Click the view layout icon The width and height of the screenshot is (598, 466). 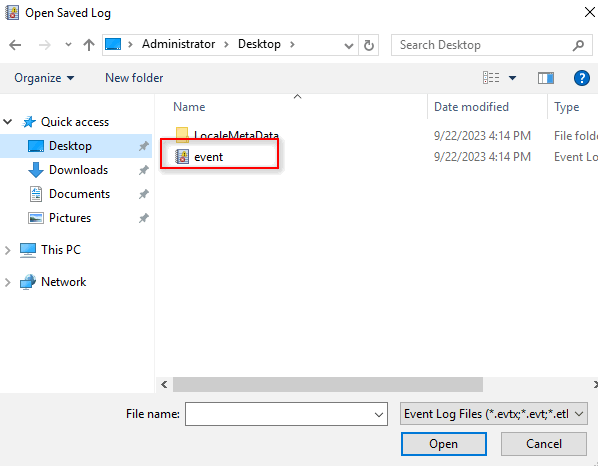point(491,78)
